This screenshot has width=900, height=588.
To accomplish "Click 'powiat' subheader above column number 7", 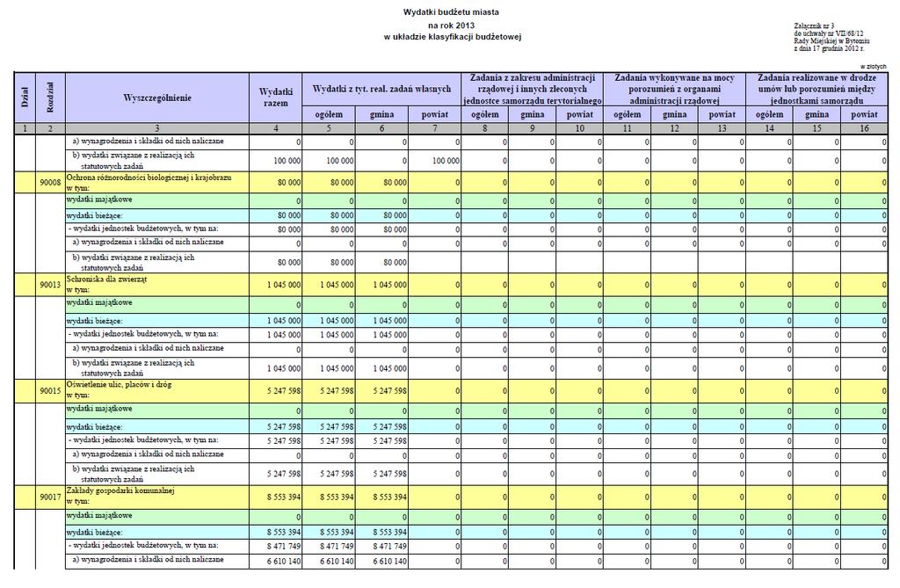I will 434,114.
